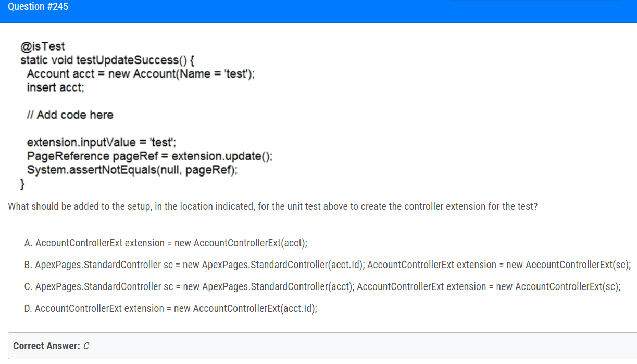Click the '@isTest' annotation line
Viewport: 637px width, 364px height.
[x=43, y=46]
